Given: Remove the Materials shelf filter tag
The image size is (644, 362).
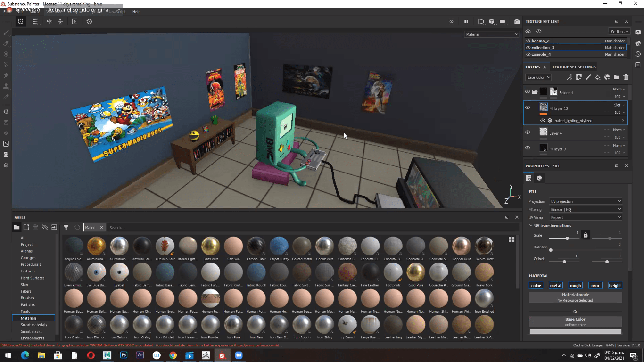Looking at the screenshot, I should click(101, 228).
